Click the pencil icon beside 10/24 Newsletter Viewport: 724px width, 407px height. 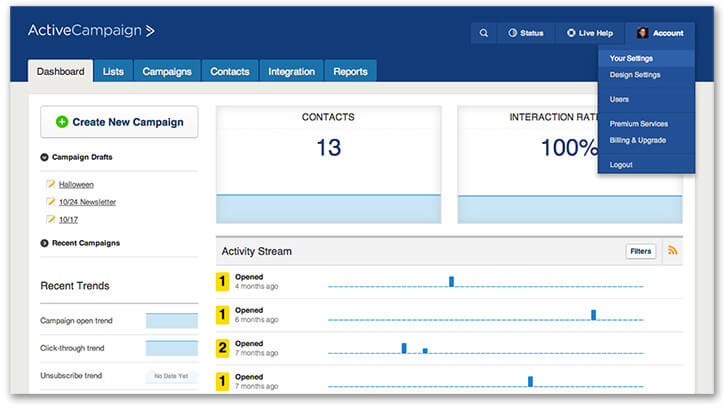(51, 201)
